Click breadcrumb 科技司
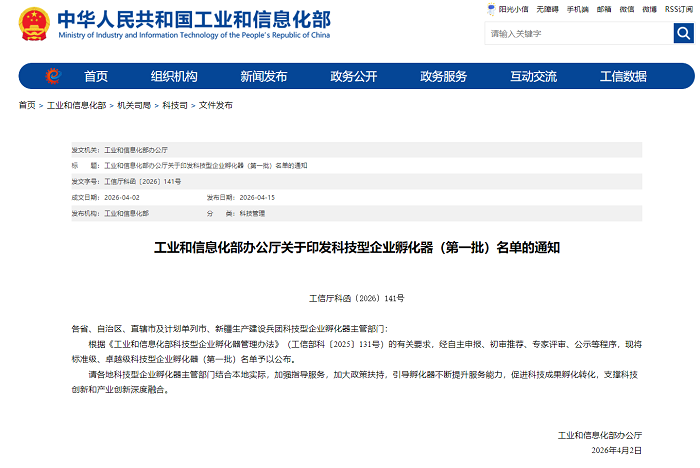Screen dimensions: 700x468 tap(175, 105)
